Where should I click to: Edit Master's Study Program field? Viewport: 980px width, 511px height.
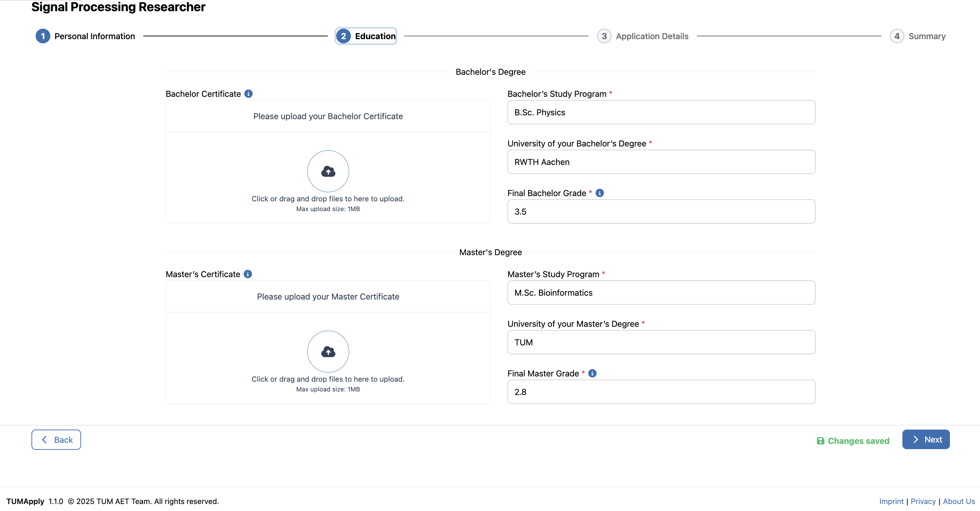coord(661,293)
